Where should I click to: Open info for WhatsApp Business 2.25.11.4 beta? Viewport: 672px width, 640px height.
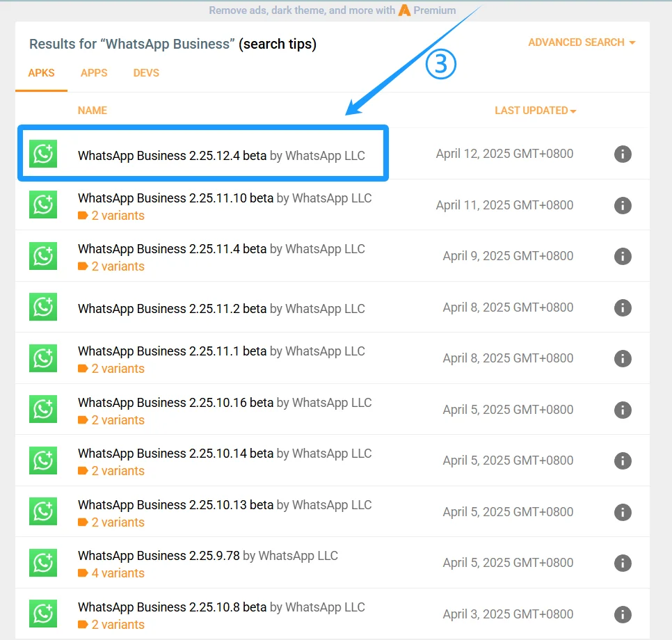pos(623,256)
